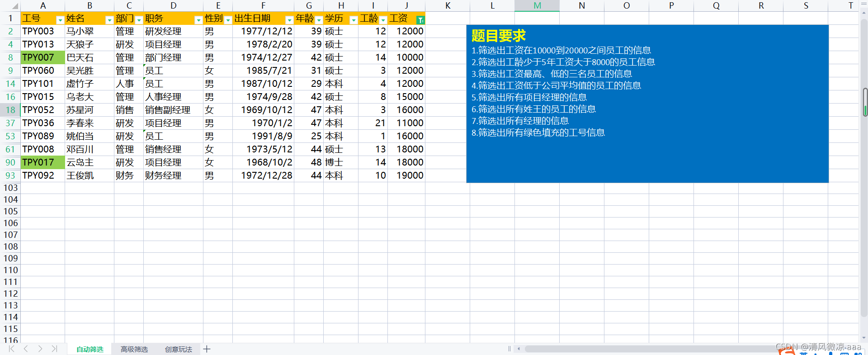This screenshot has width=868, height=355.
Task: Select salary cell 15000
Action: pos(406,97)
